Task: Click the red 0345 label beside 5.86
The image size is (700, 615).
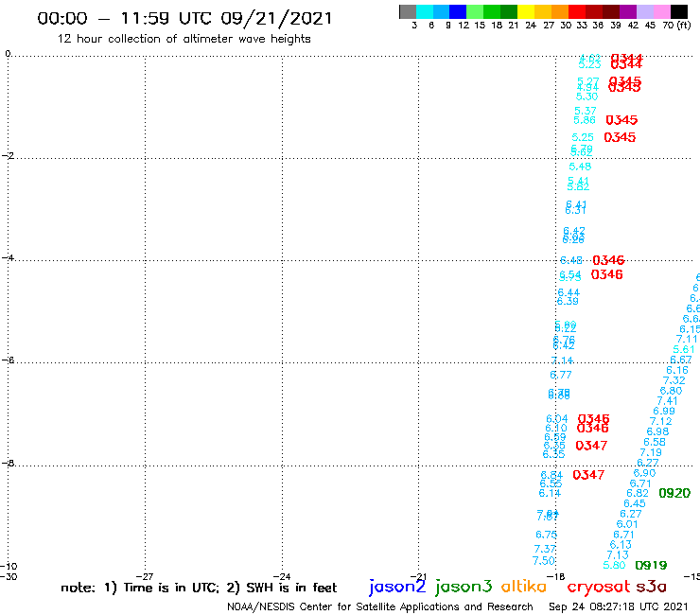Action: click(621, 120)
